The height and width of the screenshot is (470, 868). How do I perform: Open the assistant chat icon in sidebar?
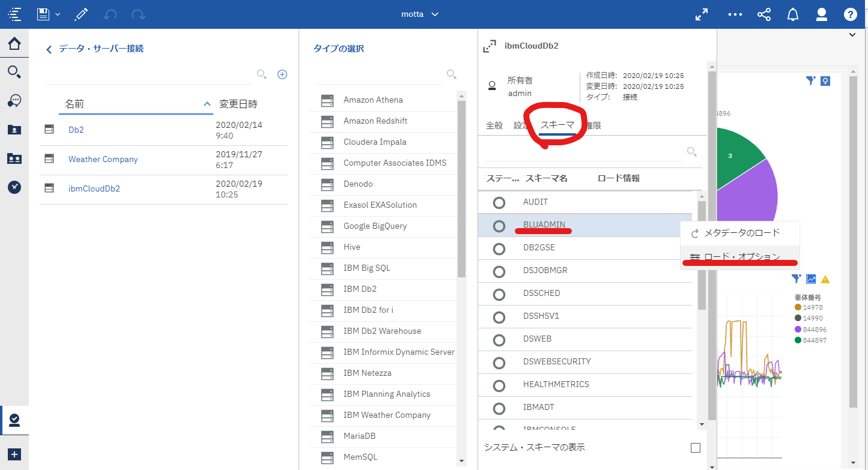tap(14, 101)
